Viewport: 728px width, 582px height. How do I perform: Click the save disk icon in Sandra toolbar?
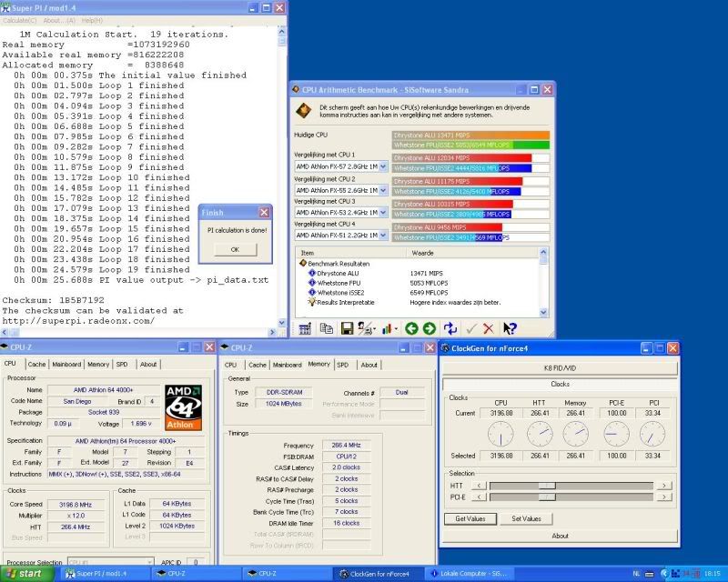point(347,328)
